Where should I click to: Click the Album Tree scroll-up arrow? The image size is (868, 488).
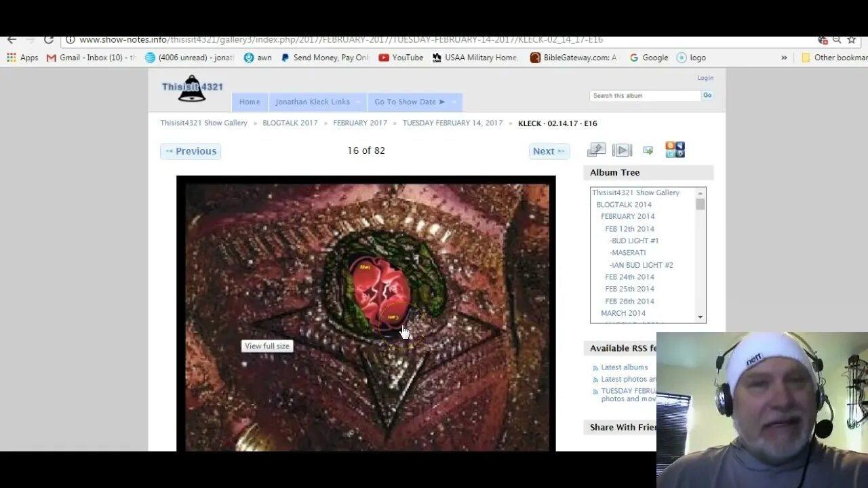coord(700,193)
